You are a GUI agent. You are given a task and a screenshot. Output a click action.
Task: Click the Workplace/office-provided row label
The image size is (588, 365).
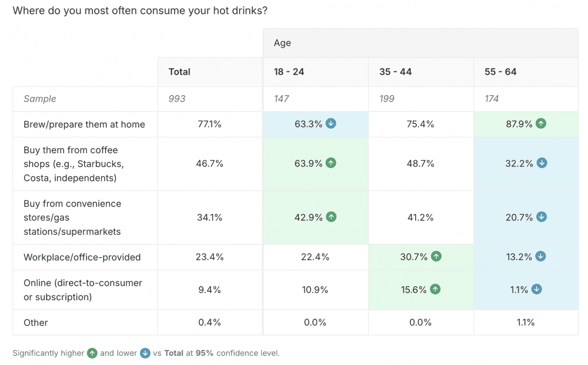click(82, 257)
